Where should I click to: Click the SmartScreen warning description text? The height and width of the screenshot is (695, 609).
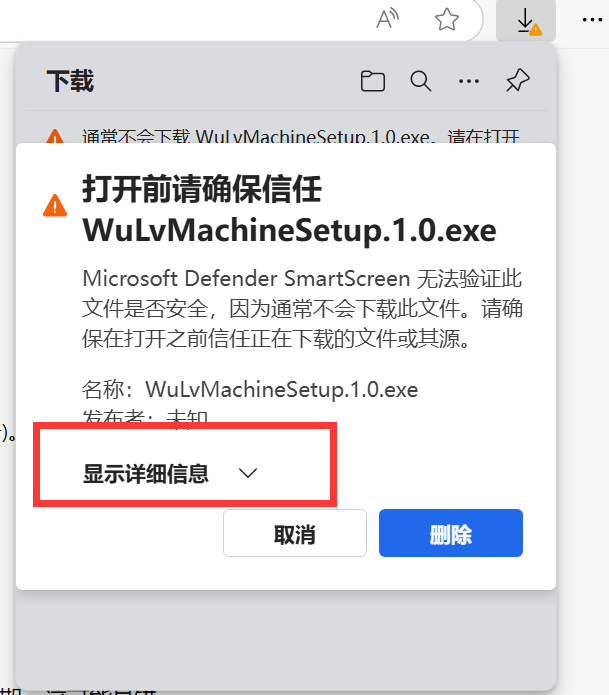tap(302, 308)
